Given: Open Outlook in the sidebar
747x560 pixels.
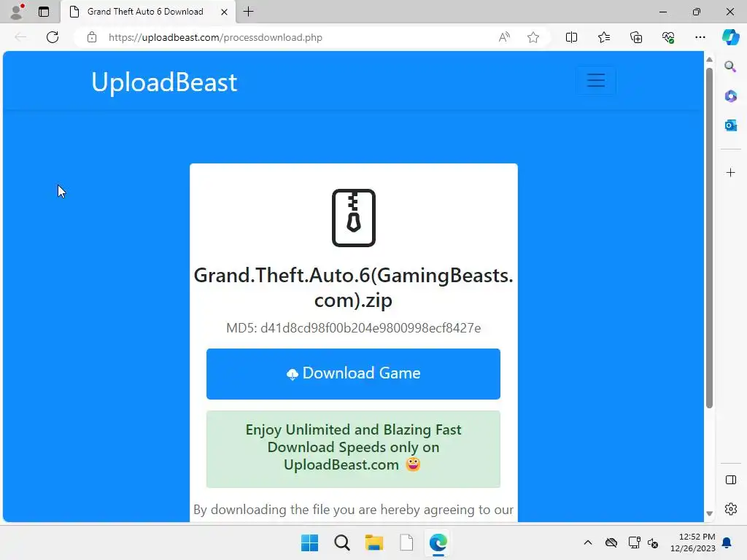Looking at the screenshot, I should point(730,125).
